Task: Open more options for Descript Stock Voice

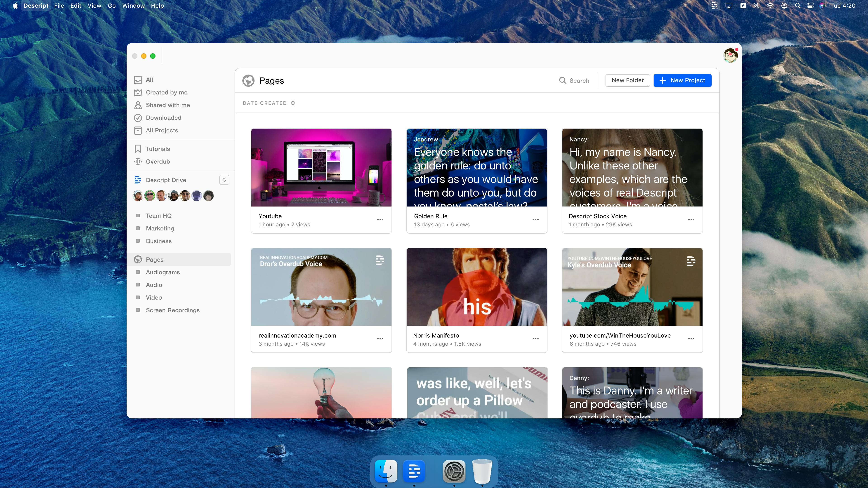Action: [x=691, y=220]
